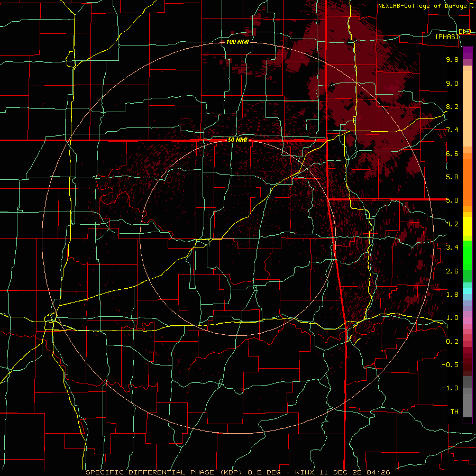Click the bright green swatch near 3.4

click(x=467, y=255)
